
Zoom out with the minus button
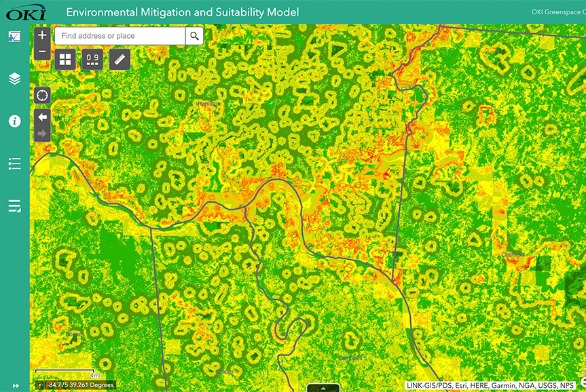(41, 50)
